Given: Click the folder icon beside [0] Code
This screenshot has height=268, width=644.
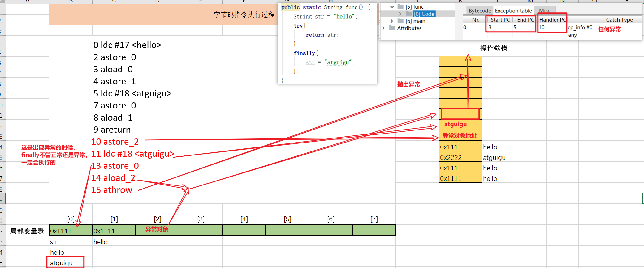Looking at the screenshot, I should click(409, 14).
